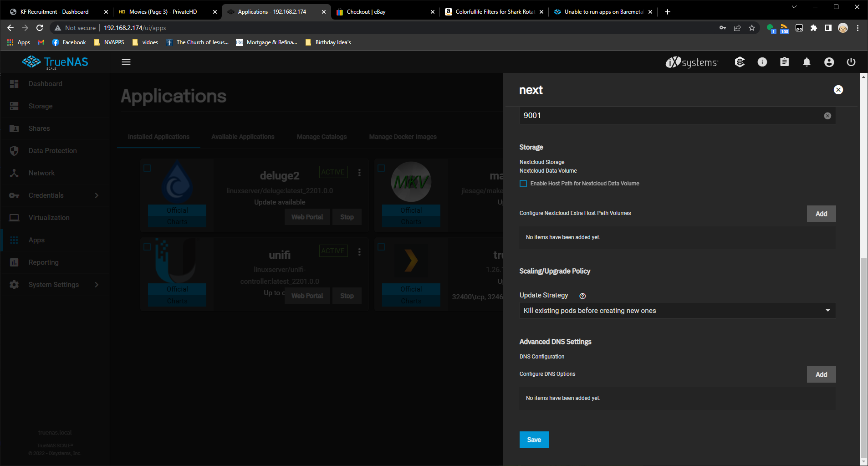Add a DNS Option entry

[x=821, y=374]
